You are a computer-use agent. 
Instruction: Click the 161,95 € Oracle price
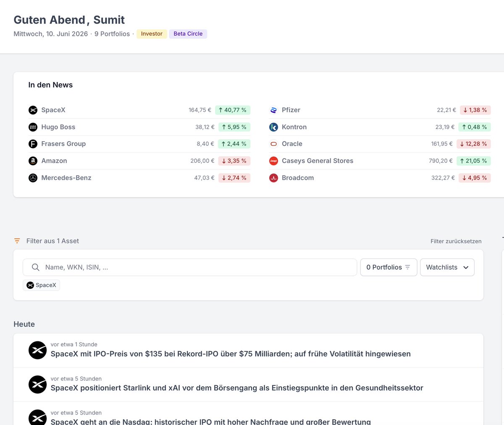point(442,144)
